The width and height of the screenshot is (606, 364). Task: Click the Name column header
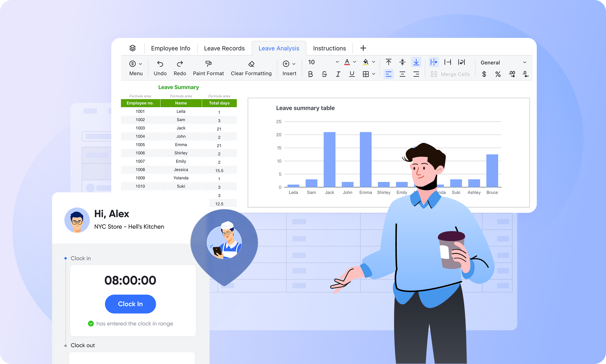181,103
